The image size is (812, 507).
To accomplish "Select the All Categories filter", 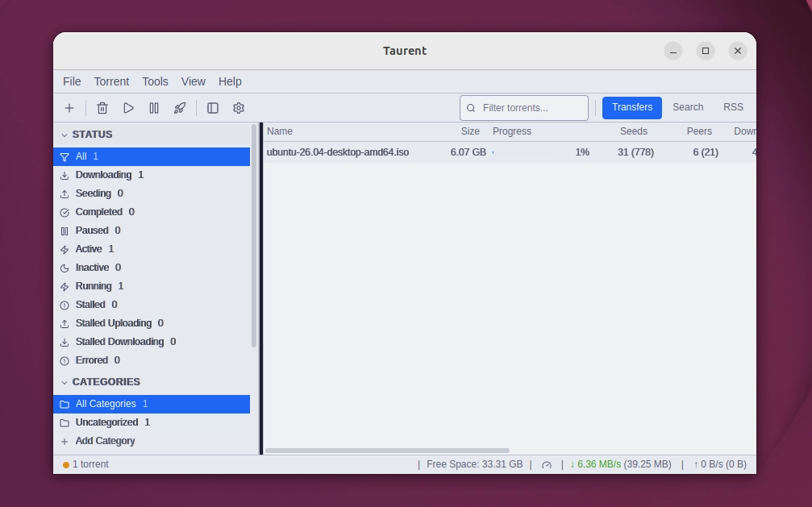I will (x=152, y=404).
